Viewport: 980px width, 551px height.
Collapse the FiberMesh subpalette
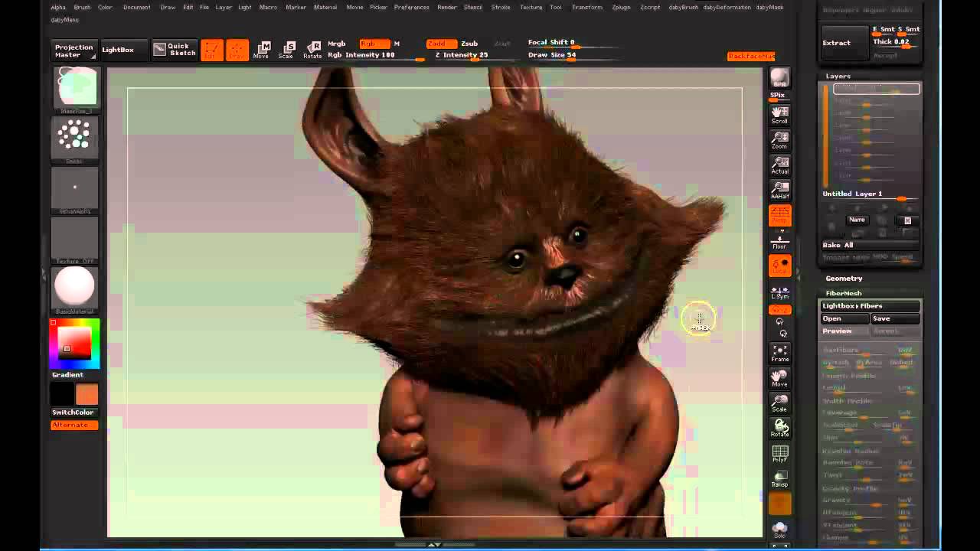(843, 293)
